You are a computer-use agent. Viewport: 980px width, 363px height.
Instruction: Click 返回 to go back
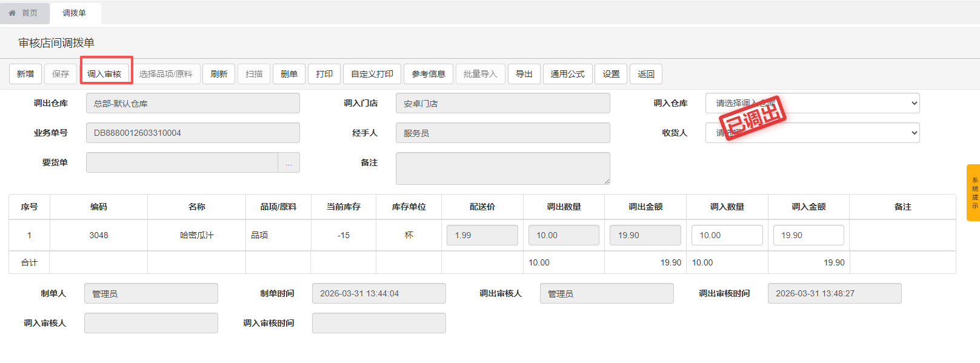(646, 74)
